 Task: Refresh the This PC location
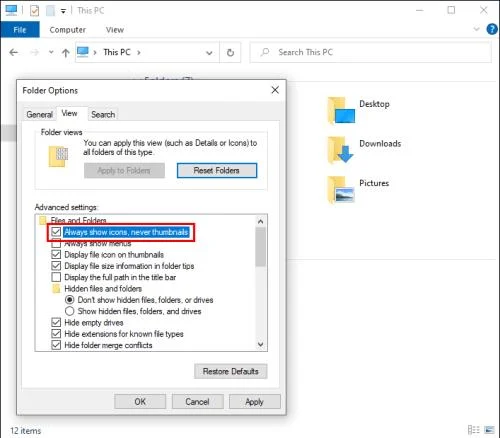point(230,52)
